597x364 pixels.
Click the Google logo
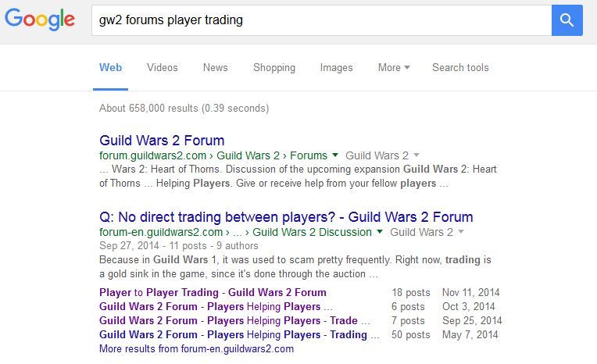pyautogui.click(x=40, y=20)
